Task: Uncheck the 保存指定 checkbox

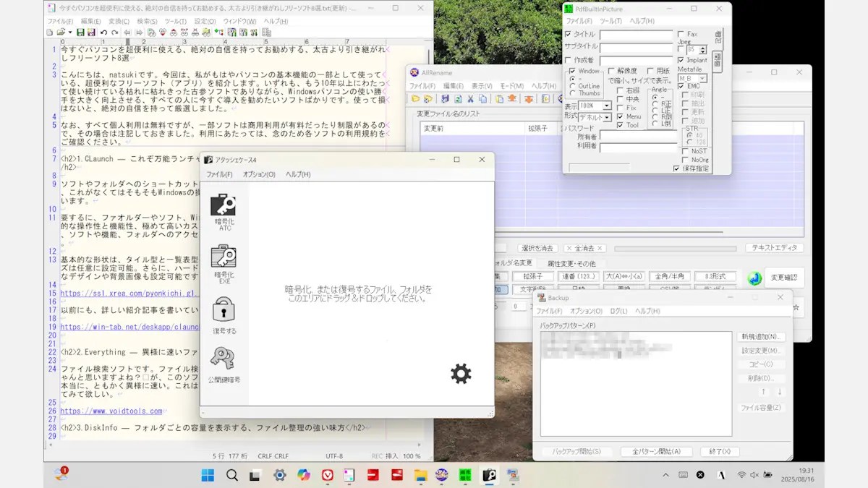Action: pos(676,168)
